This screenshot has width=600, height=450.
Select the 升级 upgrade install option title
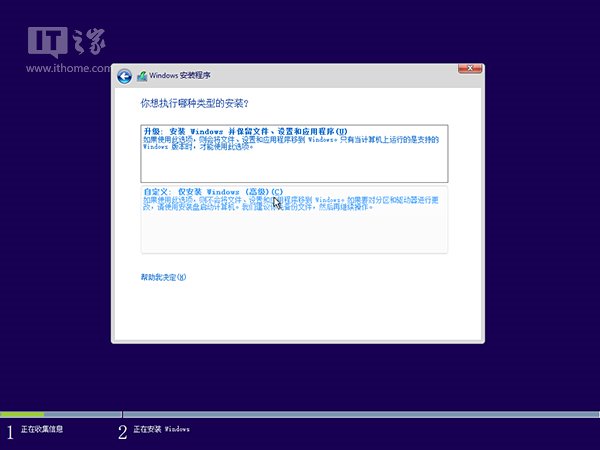(x=245, y=131)
